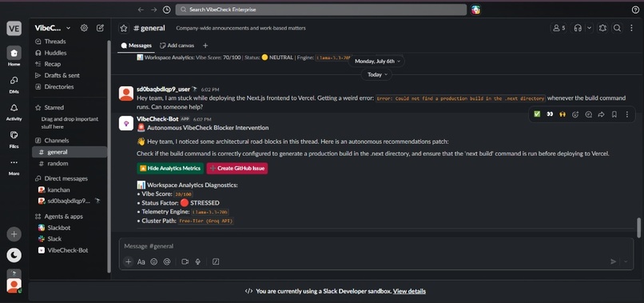Open the Monday, July 6th date dropdown
This screenshot has height=303, width=644.
[376, 62]
